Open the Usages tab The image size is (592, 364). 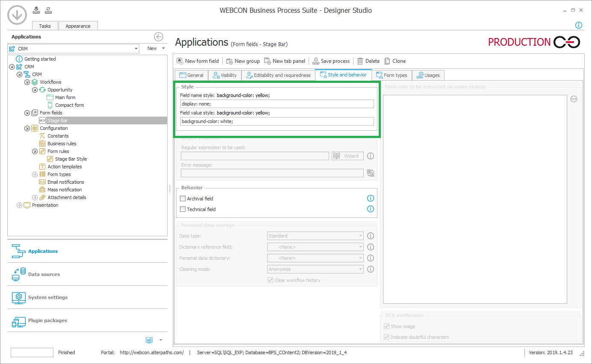pos(428,75)
